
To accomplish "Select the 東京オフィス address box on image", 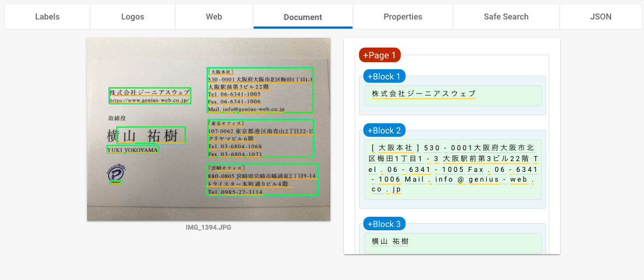I will [261, 138].
